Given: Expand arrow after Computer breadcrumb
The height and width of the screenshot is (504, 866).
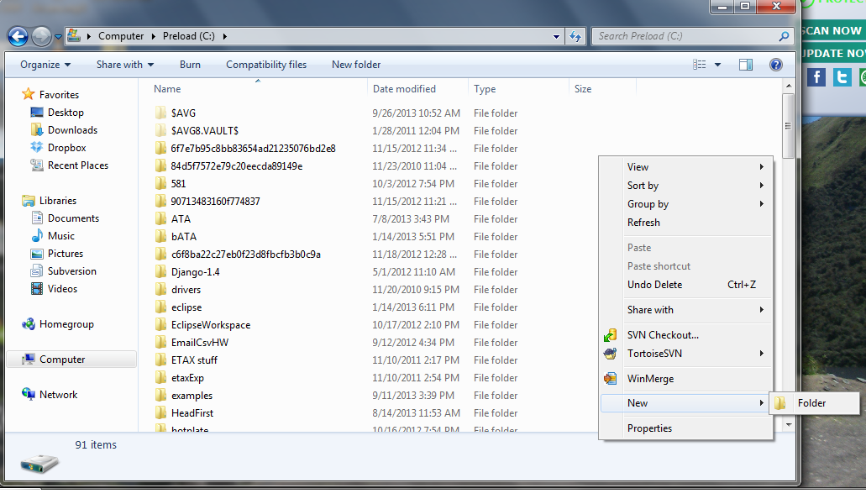Looking at the screenshot, I should coord(154,36).
